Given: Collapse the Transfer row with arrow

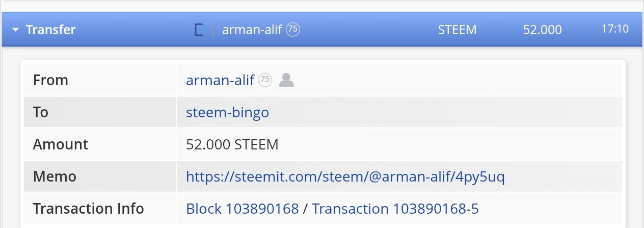Looking at the screenshot, I should click(16, 30).
